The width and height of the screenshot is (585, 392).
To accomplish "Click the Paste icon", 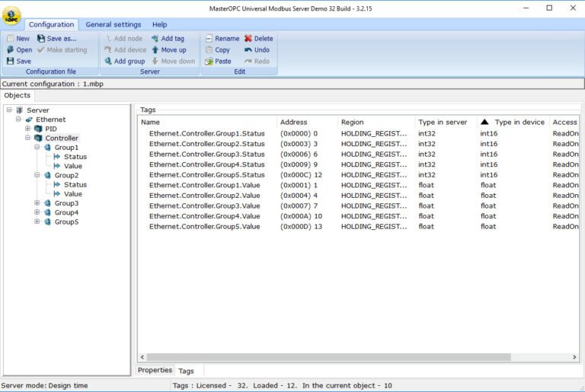I will (209, 61).
